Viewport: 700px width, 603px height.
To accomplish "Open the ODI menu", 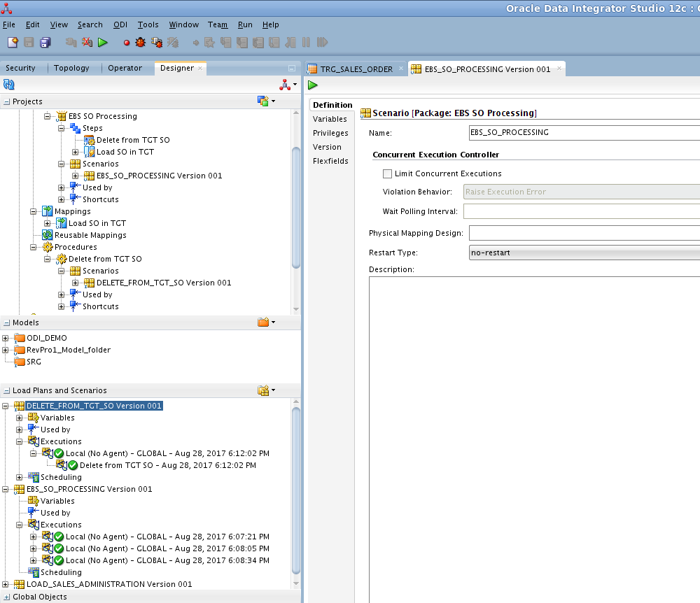I will point(120,25).
